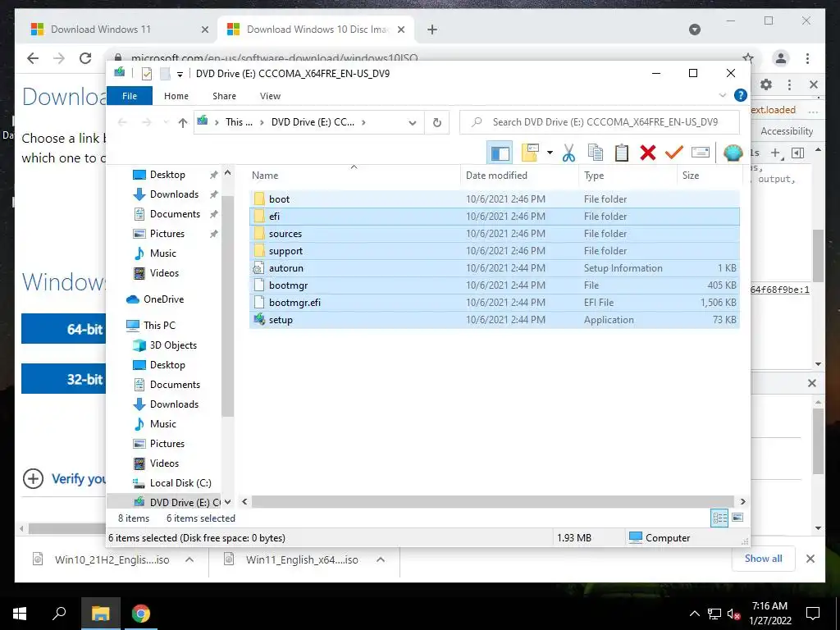Click the Properties quick access toolbar icon

(147, 74)
